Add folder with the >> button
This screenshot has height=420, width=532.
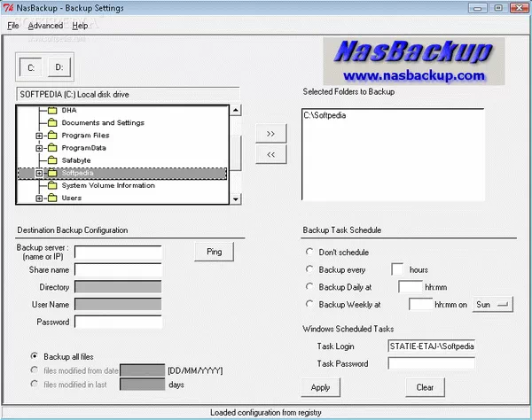[270, 134]
